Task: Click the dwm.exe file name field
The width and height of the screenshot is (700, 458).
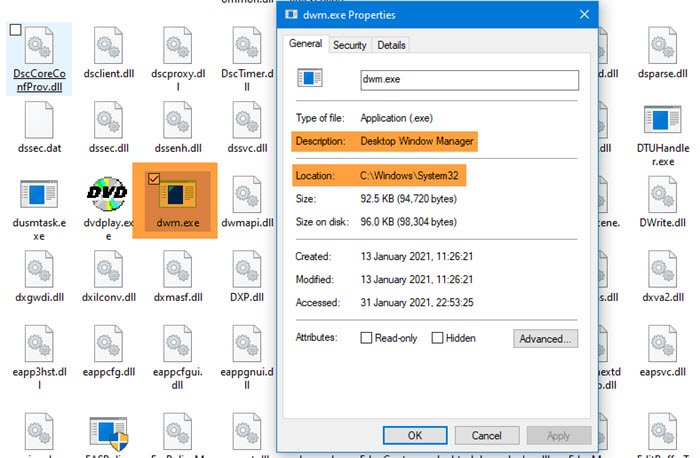Action: point(470,80)
